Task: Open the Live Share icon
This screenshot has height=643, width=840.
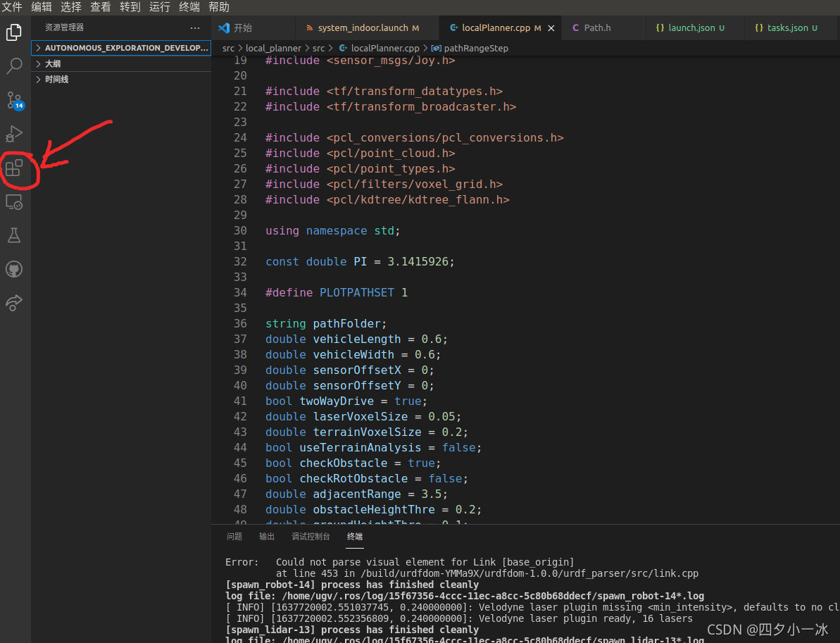Action: 14,303
